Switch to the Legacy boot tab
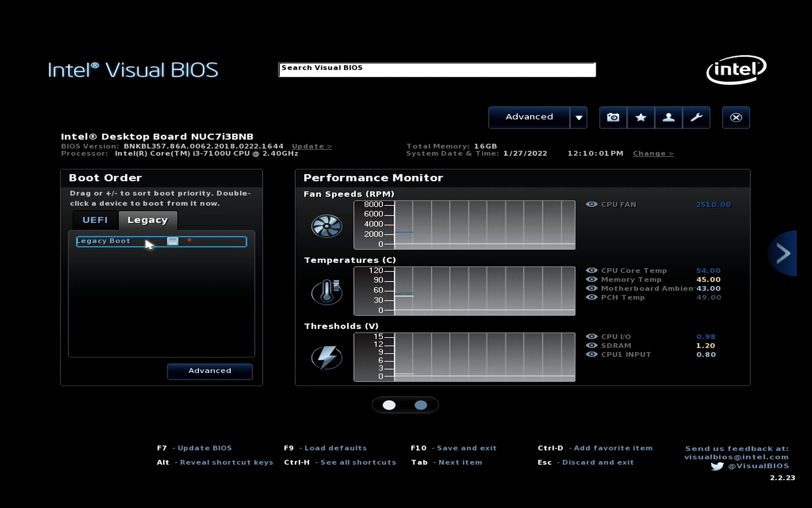 (x=148, y=220)
